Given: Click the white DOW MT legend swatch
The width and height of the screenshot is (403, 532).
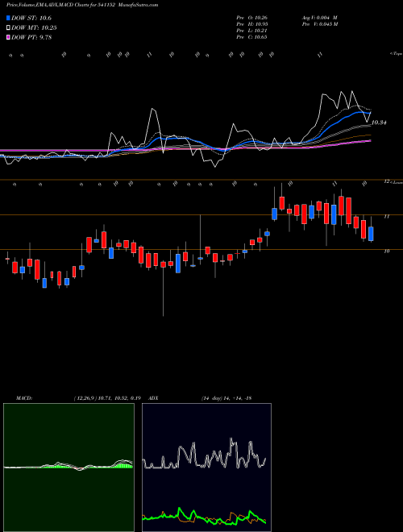Looking at the screenshot, I should (x=8, y=28).
